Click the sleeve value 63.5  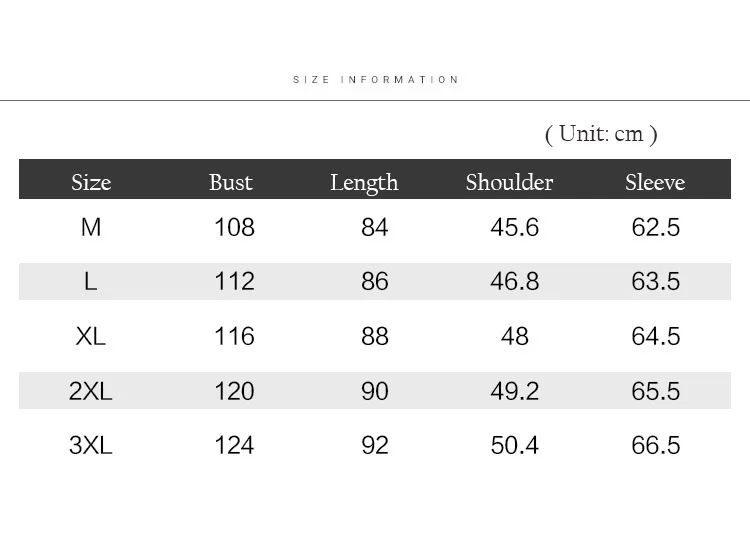point(655,281)
